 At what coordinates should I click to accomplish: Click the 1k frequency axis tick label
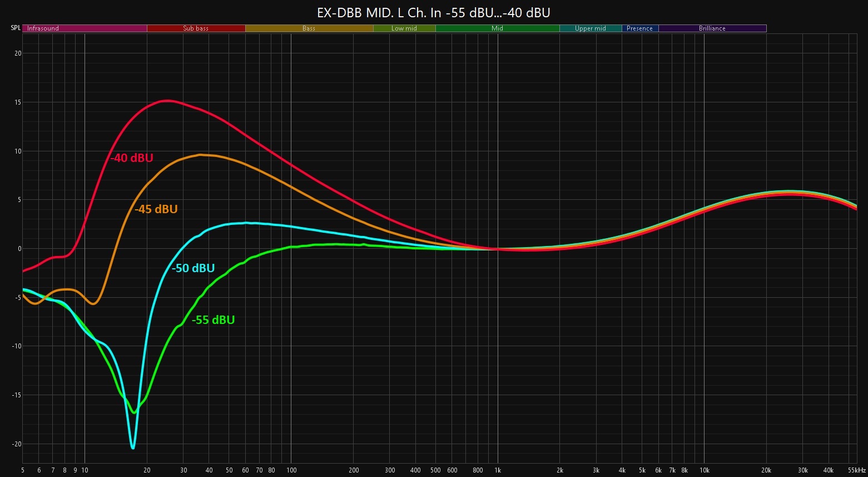498,470
